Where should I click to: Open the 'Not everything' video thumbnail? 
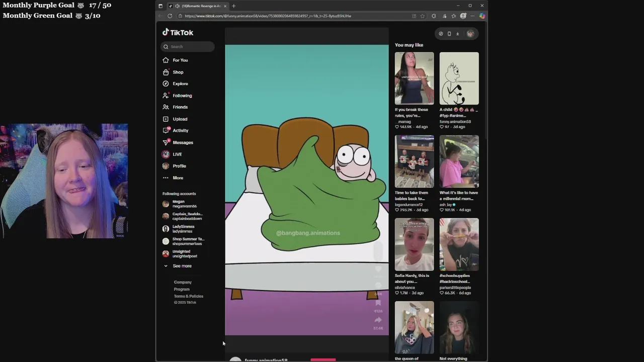[459, 327]
